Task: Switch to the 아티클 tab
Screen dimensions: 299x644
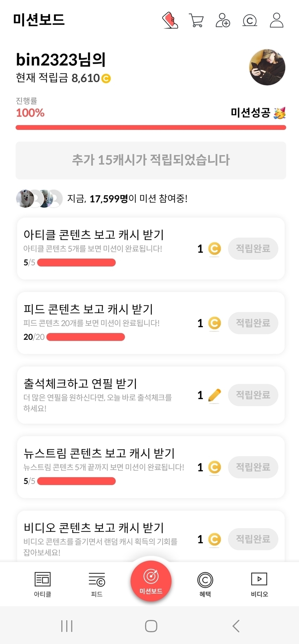Action: [43, 584]
